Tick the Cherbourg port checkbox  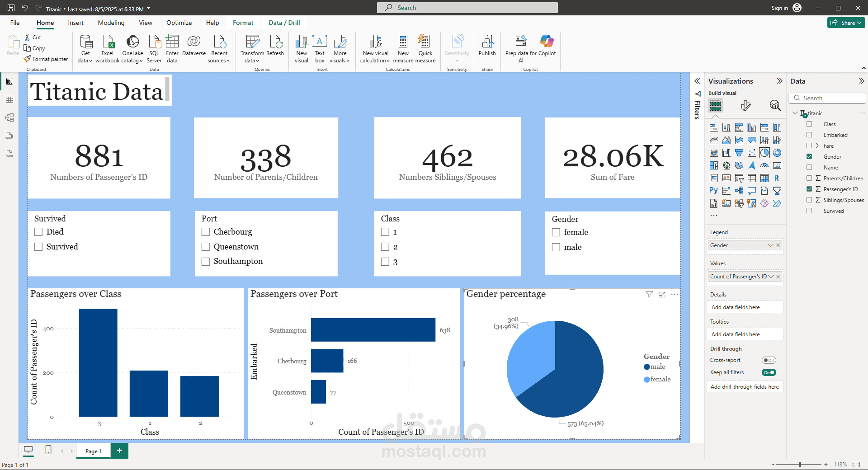(206, 232)
